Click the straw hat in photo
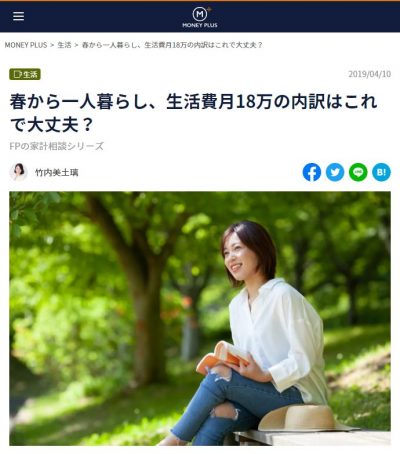This screenshot has height=454, width=400. tap(302, 418)
